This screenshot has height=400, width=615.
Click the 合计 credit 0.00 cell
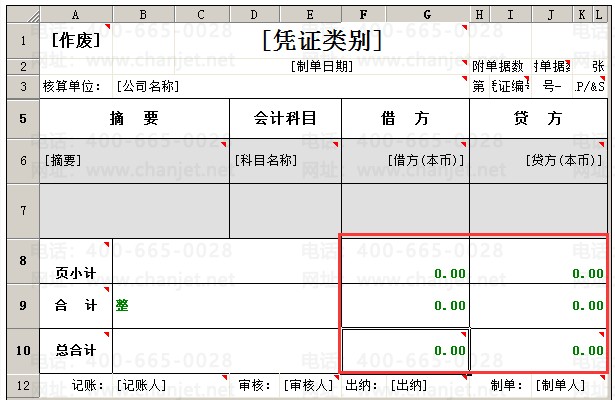pyautogui.click(x=539, y=306)
